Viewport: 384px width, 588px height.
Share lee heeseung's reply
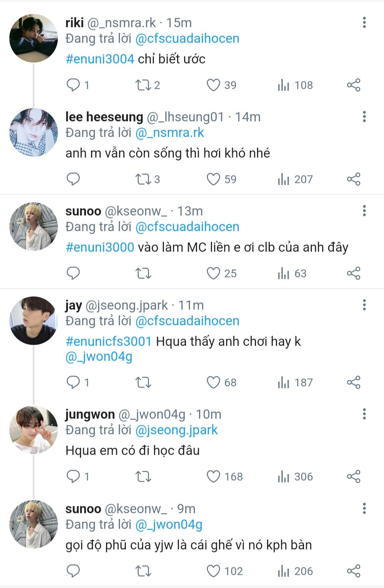[x=353, y=179]
